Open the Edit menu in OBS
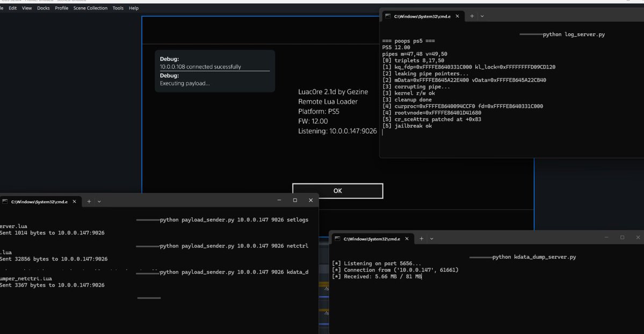The image size is (644, 334). [x=13, y=8]
